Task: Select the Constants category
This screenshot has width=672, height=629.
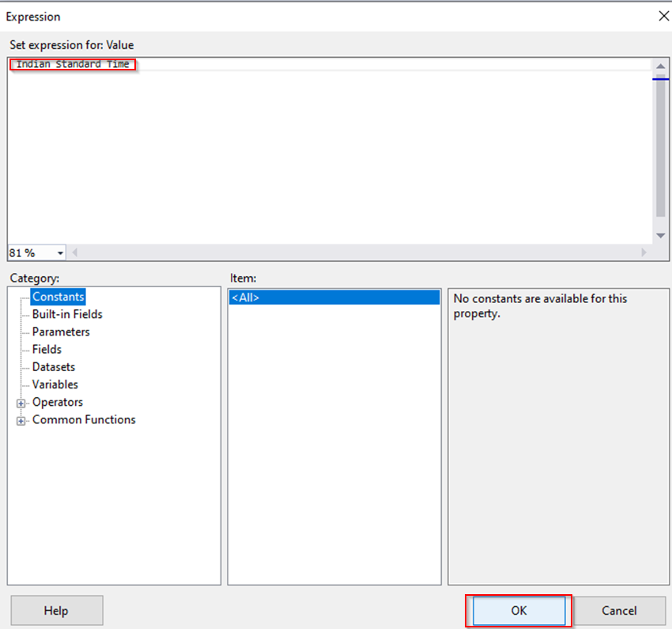Action: 58,297
